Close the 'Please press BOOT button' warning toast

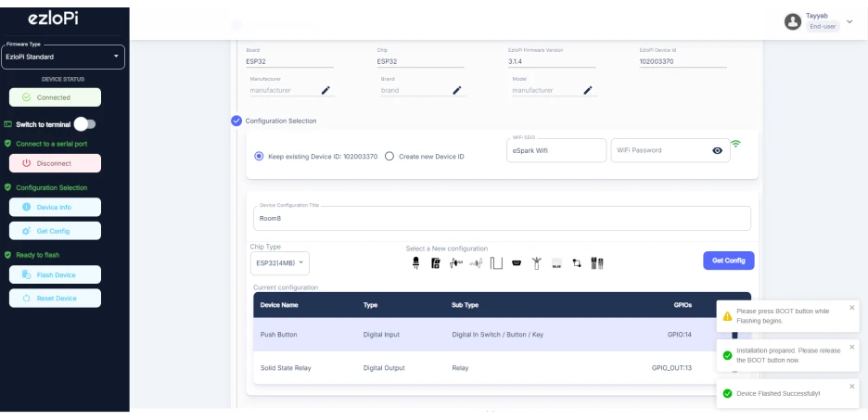coord(852,308)
